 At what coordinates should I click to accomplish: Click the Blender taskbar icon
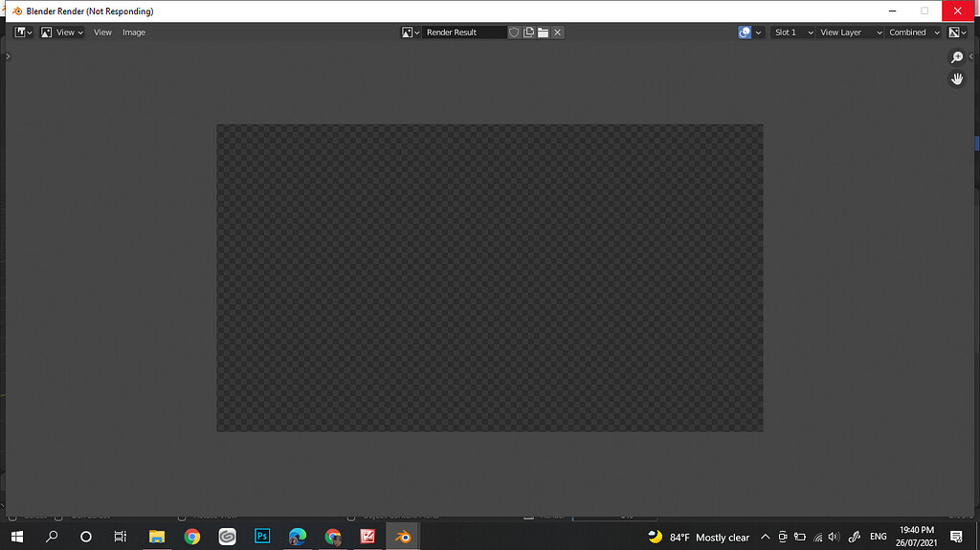[403, 537]
